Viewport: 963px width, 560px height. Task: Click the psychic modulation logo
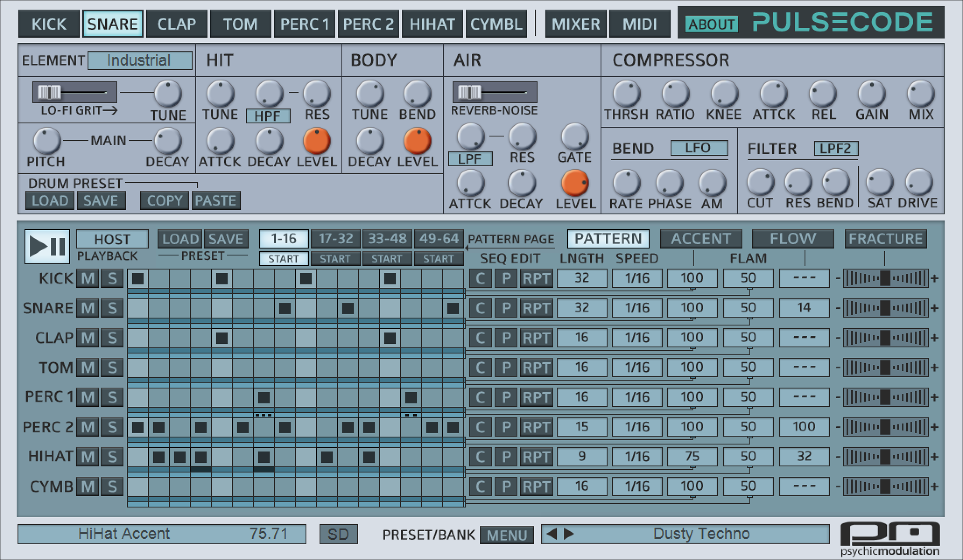(x=890, y=538)
